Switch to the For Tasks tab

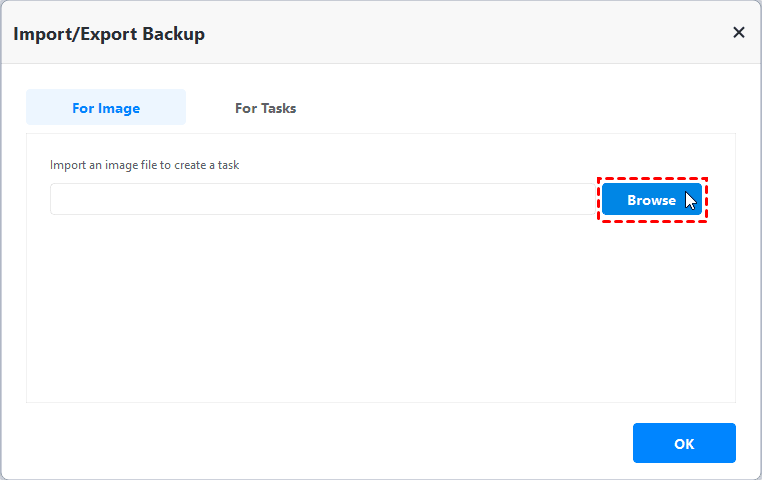(265, 108)
